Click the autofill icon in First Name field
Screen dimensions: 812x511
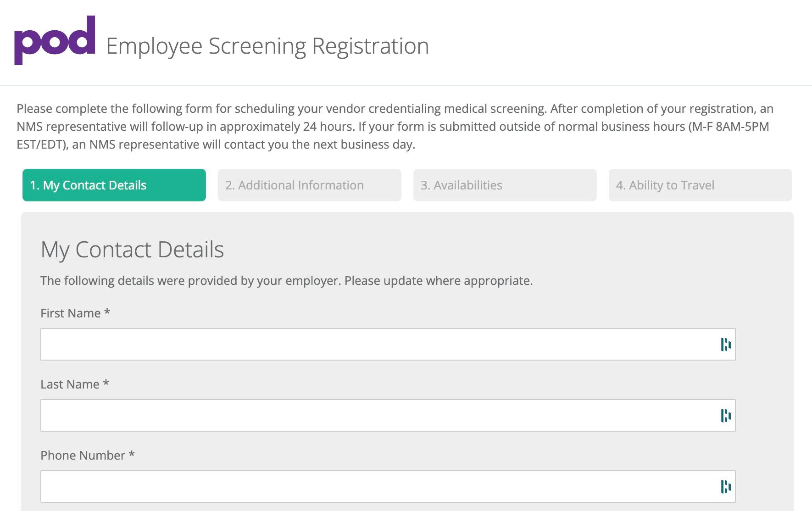725,344
